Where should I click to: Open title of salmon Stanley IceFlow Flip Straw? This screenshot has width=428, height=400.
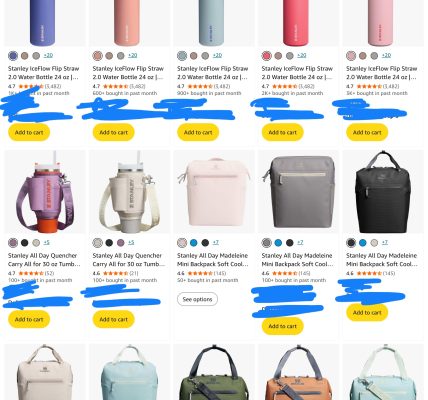coord(128,73)
